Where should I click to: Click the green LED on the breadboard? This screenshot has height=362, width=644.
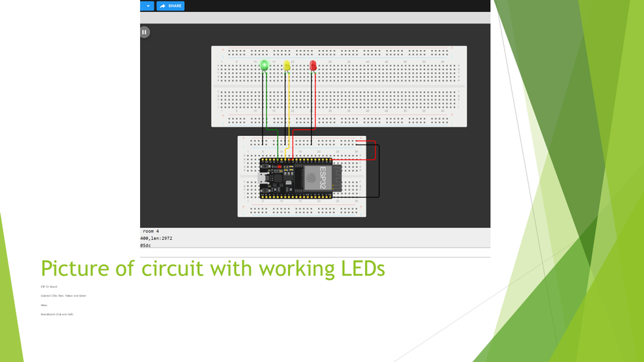coord(264,66)
